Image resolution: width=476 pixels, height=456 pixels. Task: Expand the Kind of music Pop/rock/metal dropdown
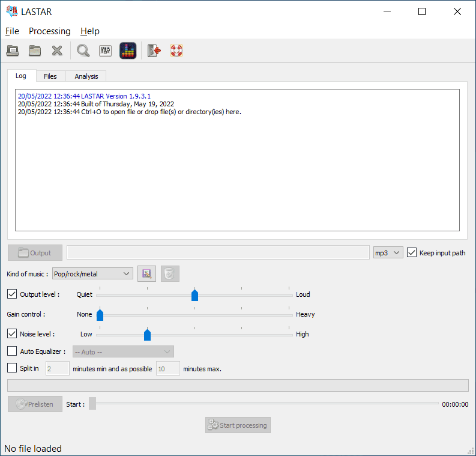tap(92, 274)
